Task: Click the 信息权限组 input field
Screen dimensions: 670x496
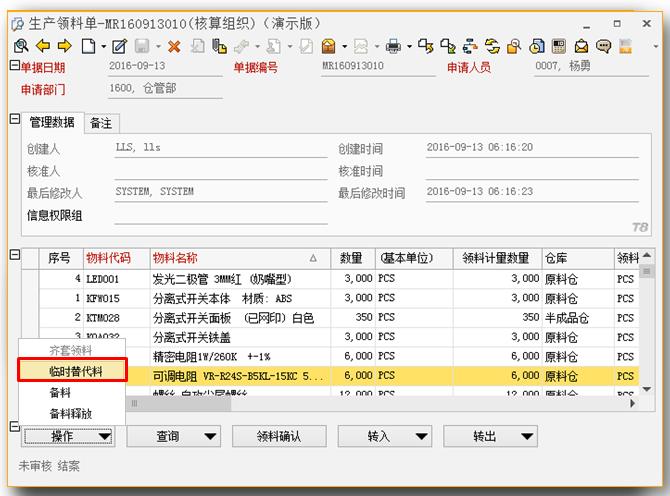Action: click(221, 216)
